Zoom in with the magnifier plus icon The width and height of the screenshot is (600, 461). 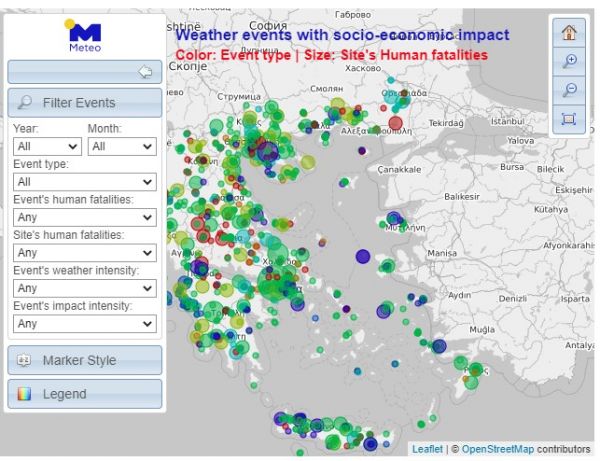pyautogui.click(x=569, y=61)
